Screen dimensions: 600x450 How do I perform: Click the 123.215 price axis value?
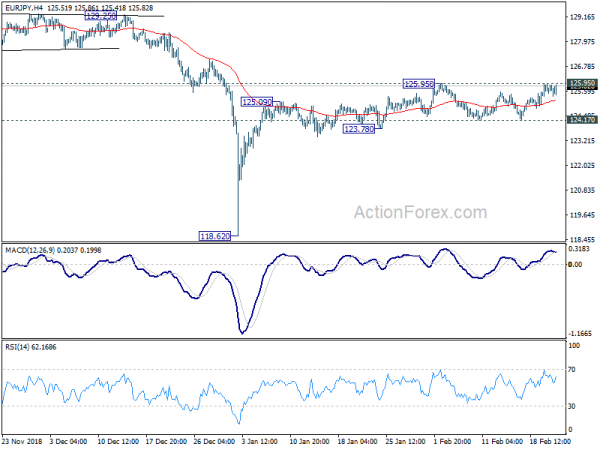tap(582, 141)
